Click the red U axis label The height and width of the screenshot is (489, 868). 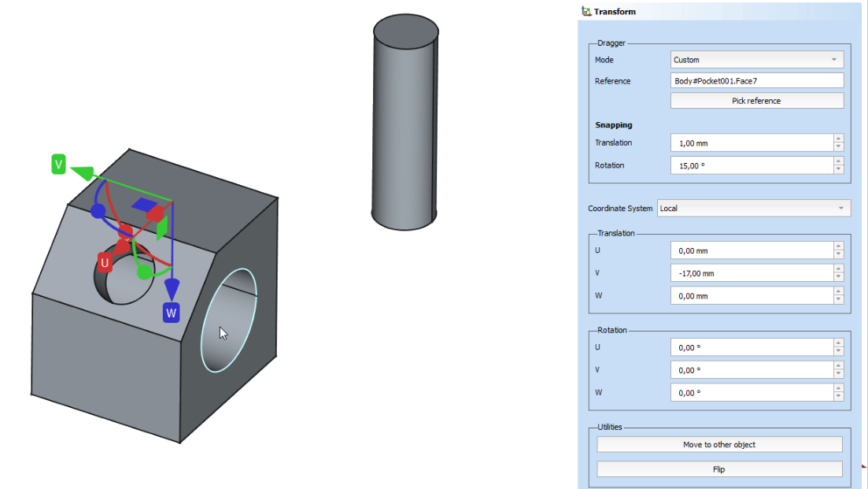(x=105, y=263)
